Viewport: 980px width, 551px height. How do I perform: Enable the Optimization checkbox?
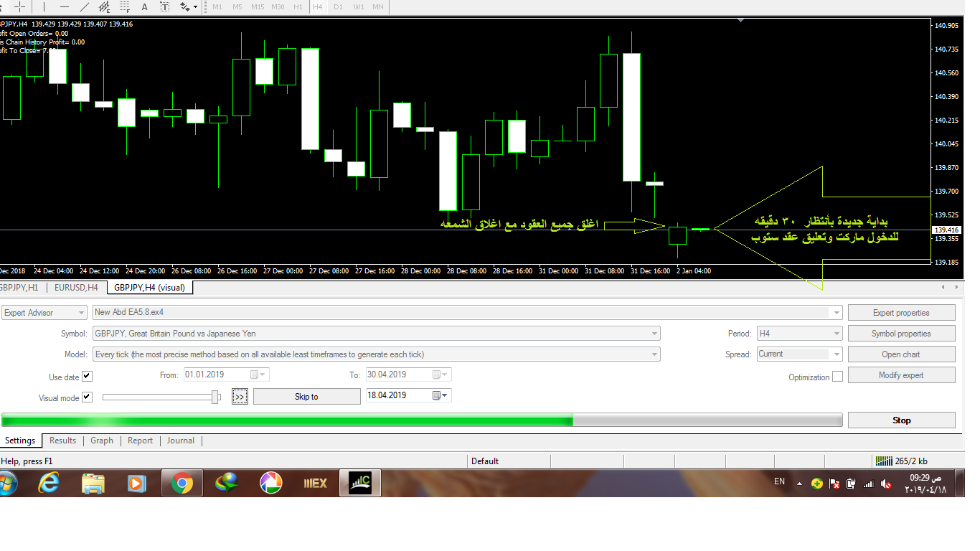[837, 377]
